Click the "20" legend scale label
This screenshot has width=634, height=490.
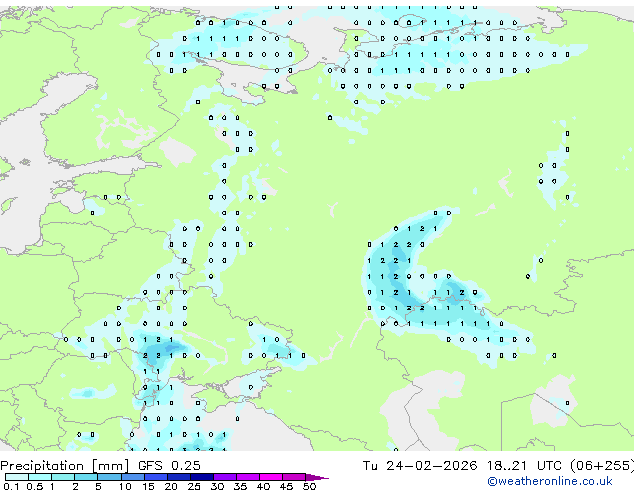point(171,486)
